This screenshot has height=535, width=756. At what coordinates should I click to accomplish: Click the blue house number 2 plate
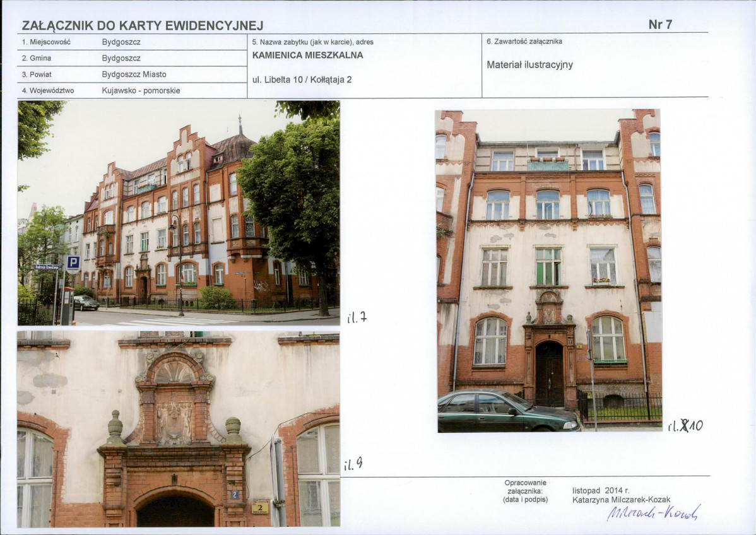[x=235, y=495]
